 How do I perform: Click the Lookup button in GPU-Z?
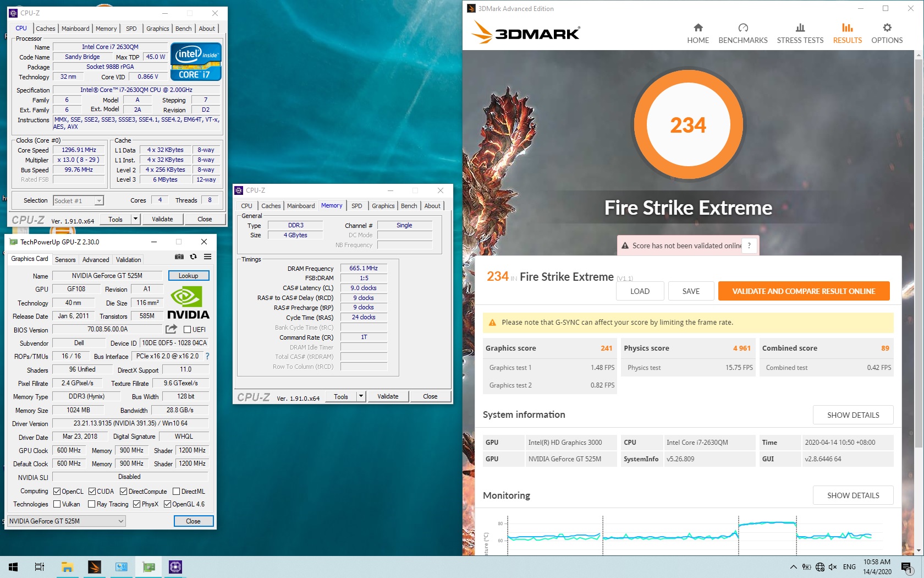coord(188,276)
